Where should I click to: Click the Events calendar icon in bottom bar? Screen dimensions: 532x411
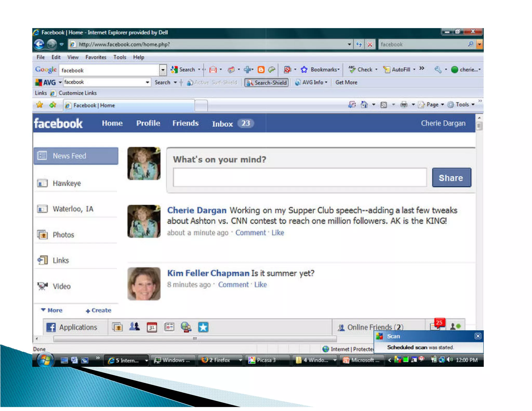tap(152, 327)
